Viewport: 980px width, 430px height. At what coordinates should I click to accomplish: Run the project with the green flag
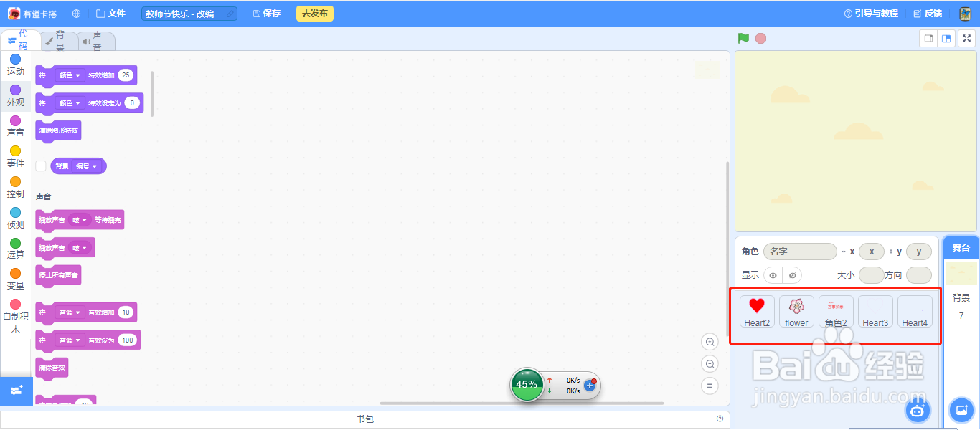pos(743,38)
